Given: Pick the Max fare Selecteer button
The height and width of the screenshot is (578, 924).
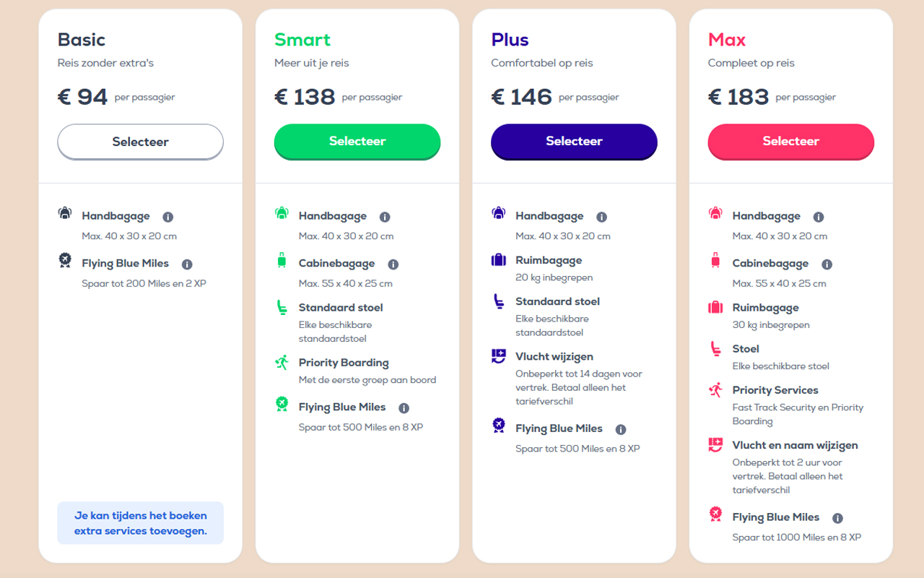Looking at the screenshot, I should pyautogui.click(x=790, y=141).
